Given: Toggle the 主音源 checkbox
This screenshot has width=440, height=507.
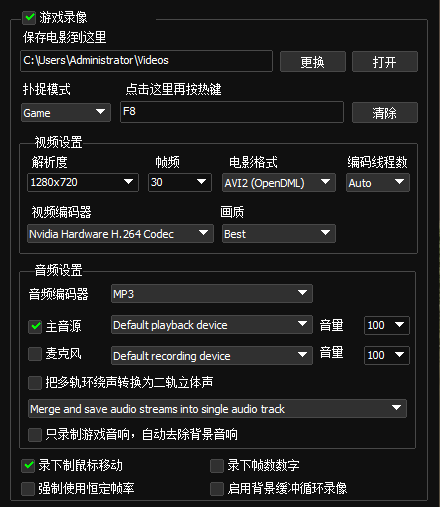Looking at the screenshot, I should click(x=35, y=326).
